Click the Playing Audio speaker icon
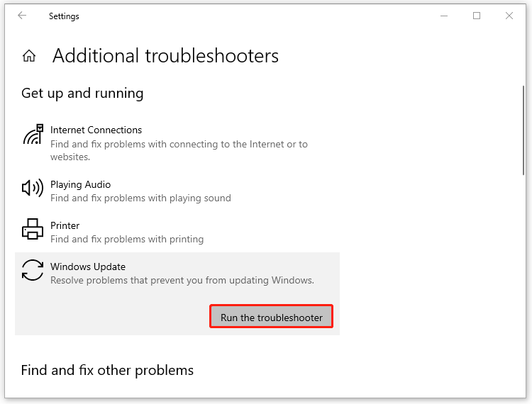The image size is (532, 404). pos(32,188)
